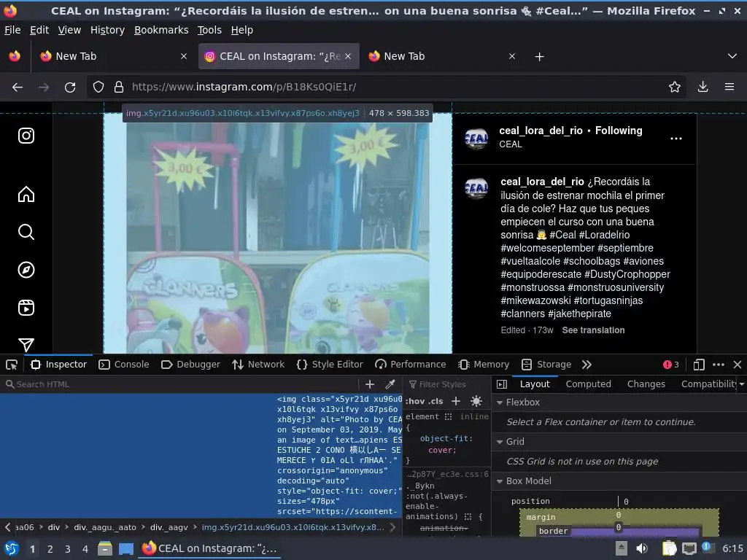Open the volume control in tray
This screenshot has width=747, height=560.
tap(642, 548)
